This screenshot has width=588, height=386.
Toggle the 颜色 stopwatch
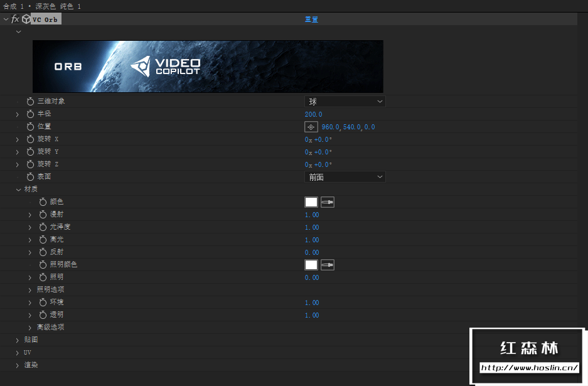click(43, 202)
